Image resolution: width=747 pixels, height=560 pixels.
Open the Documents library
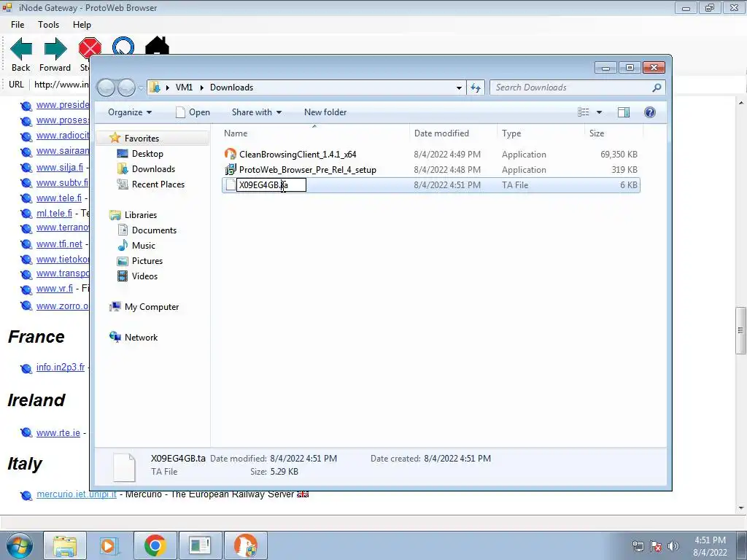tap(154, 230)
